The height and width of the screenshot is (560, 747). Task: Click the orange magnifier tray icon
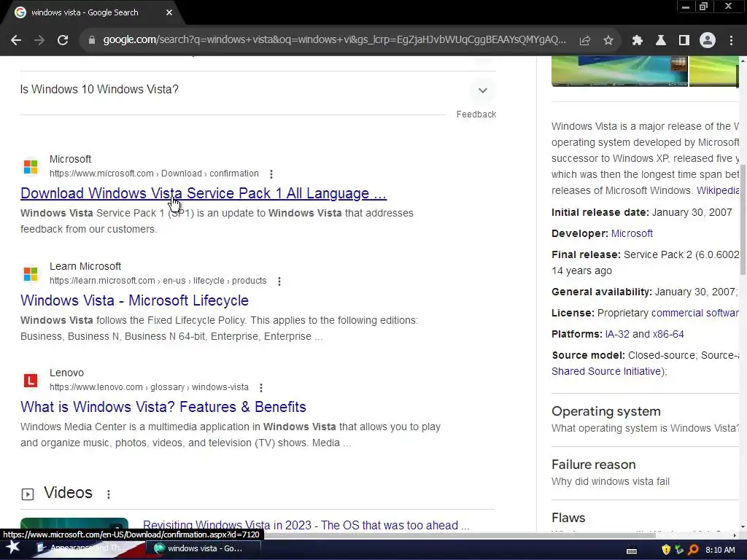tap(693, 550)
